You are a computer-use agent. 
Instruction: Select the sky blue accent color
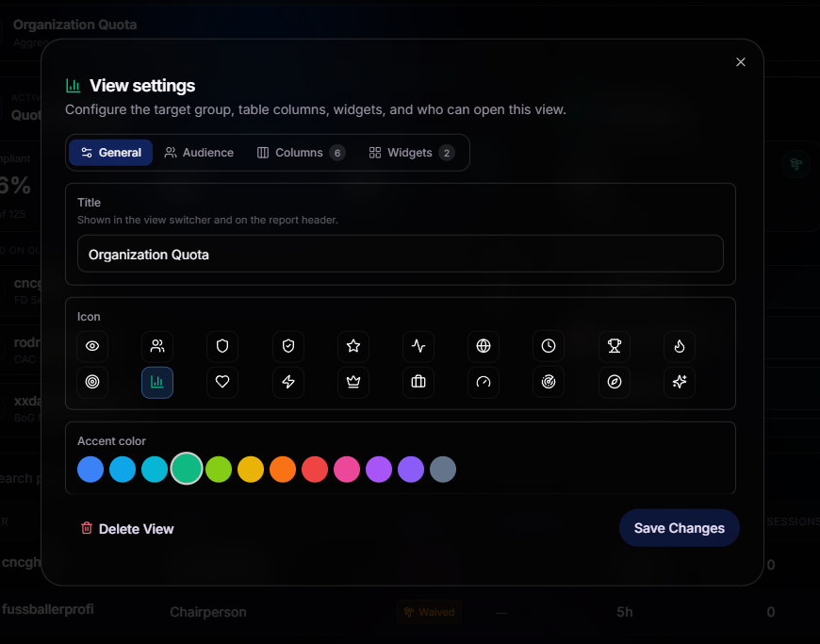pos(123,470)
